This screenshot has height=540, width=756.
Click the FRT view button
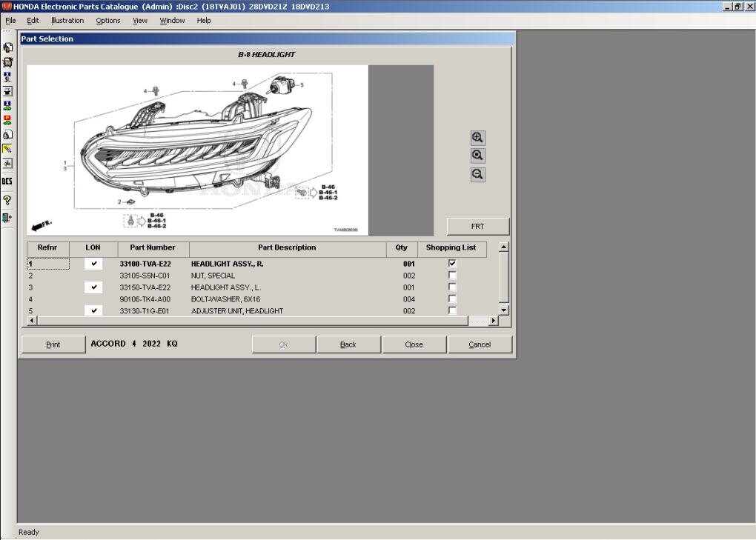click(x=478, y=227)
